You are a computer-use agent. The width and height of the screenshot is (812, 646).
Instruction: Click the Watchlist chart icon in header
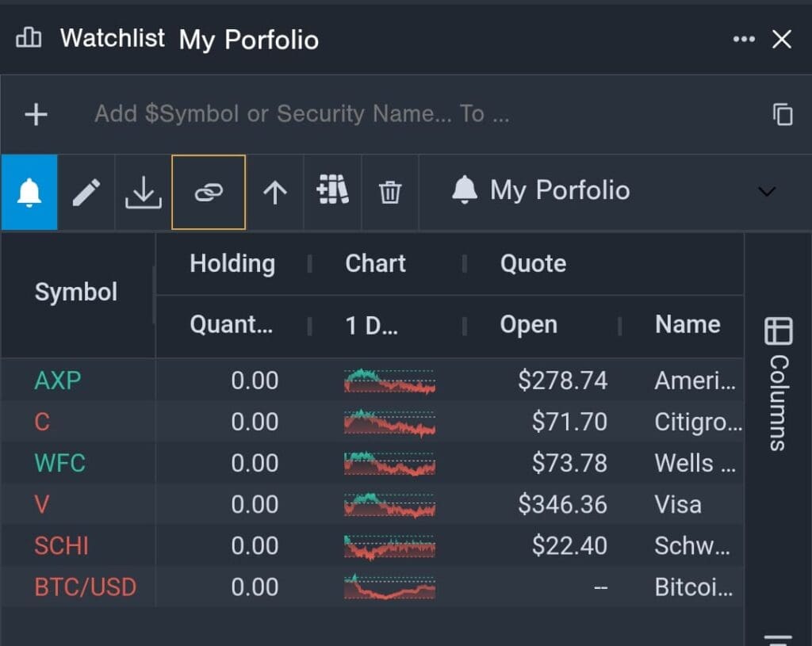[29, 38]
